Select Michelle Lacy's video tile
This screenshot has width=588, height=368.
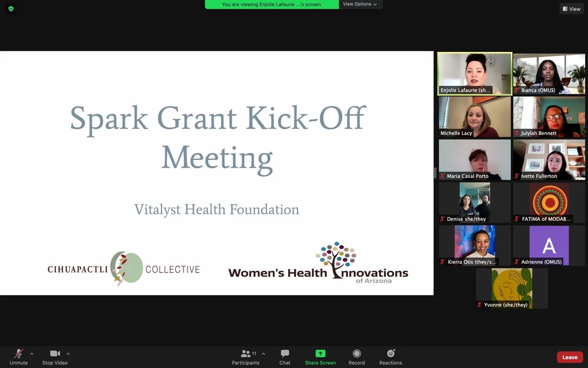click(x=475, y=117)
